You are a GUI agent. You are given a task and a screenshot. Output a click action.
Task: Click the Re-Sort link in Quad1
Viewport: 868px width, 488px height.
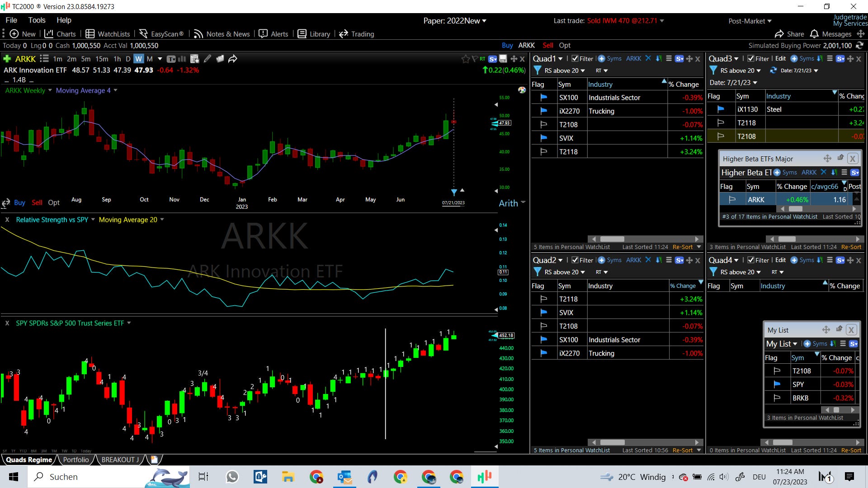[x=682, y=247]
